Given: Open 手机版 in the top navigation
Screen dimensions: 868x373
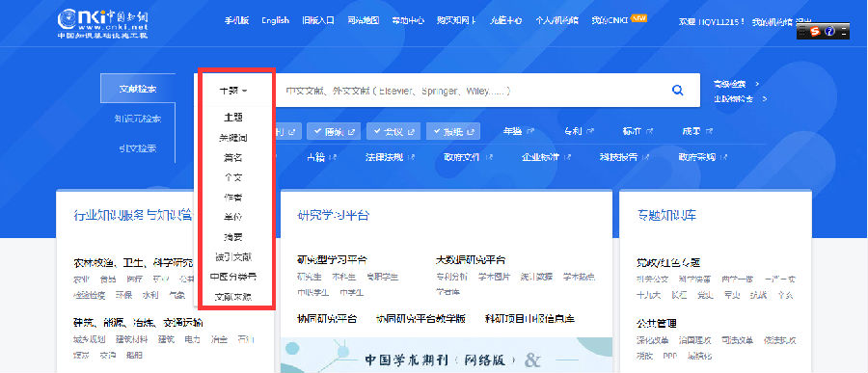Looking at the screenshot, I should (x=237, y=20).
